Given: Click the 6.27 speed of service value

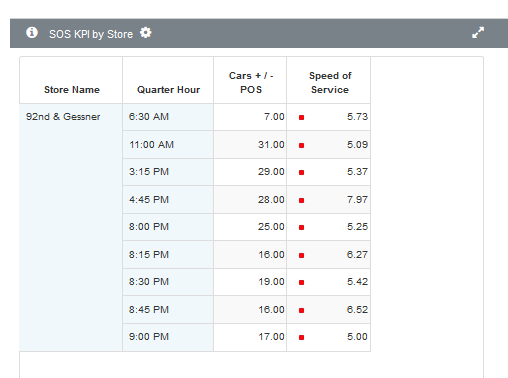Looking at the screenshot, I should pyautogui.click(x=357, y=255).
